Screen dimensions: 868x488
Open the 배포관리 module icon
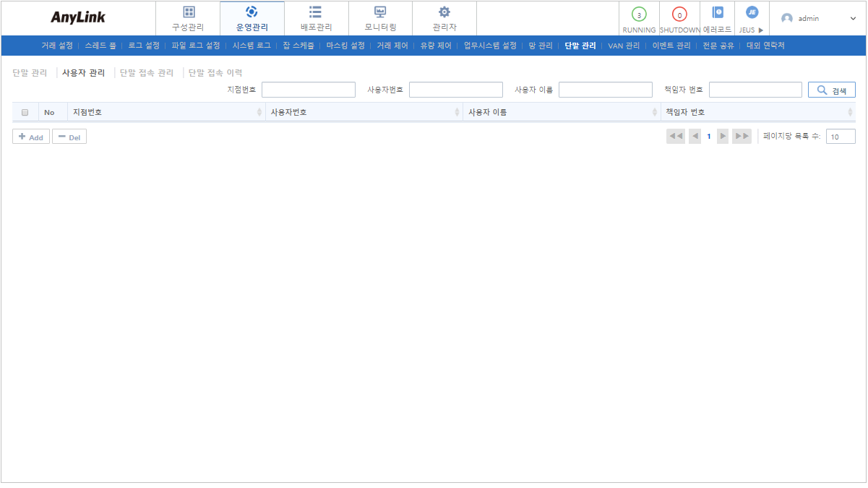click(x=314, y=18)
